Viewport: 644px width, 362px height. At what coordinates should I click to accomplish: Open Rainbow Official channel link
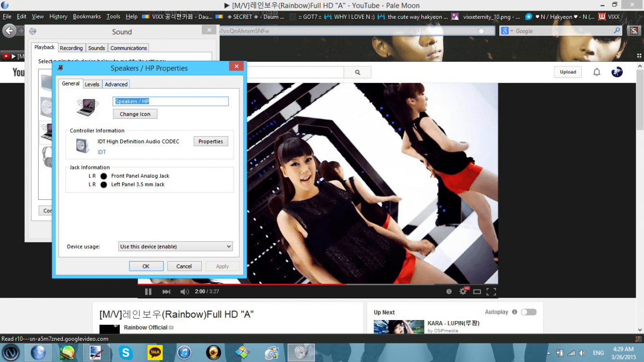pyautogui.click(x=145, y=328)
